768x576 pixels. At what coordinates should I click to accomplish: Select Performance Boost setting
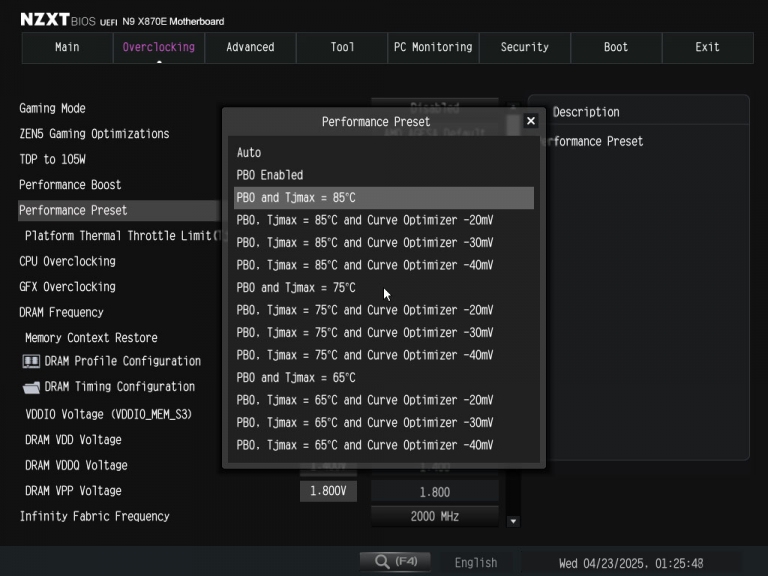(x=70, y=185)
